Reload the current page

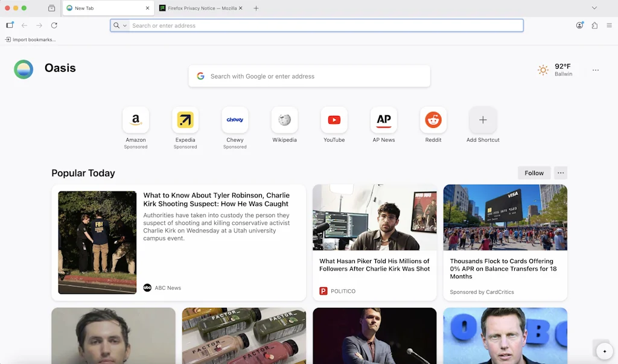coord(54,25)
